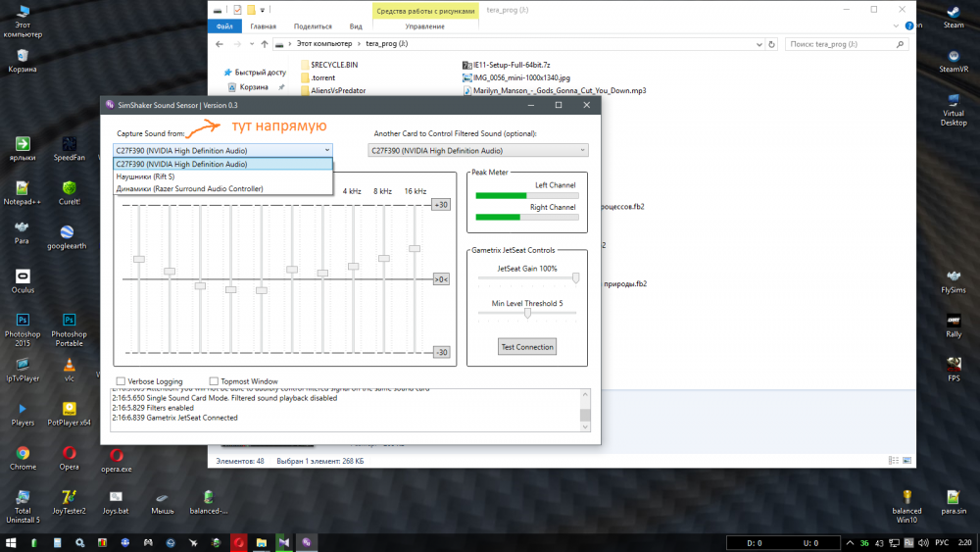The height and width of the screenshot is (552, 980).
Task: Open the Virtual Desktop shortcut
Action: 954,109
